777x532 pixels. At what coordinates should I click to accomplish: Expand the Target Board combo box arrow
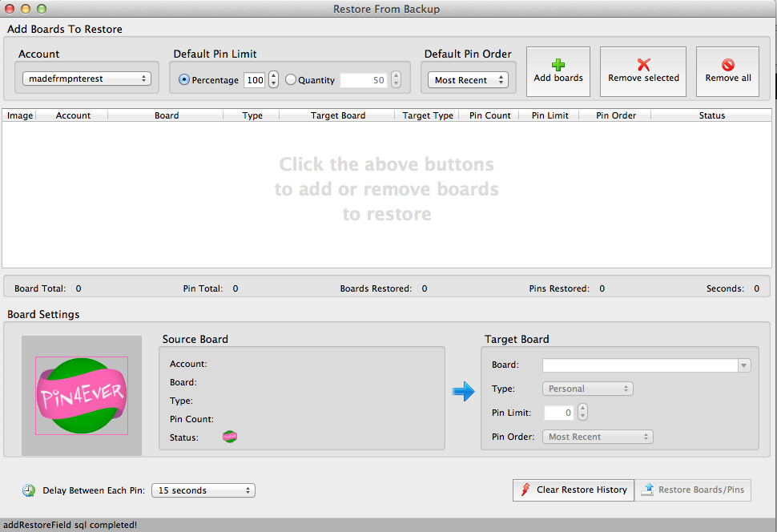[x=744, y=365]
